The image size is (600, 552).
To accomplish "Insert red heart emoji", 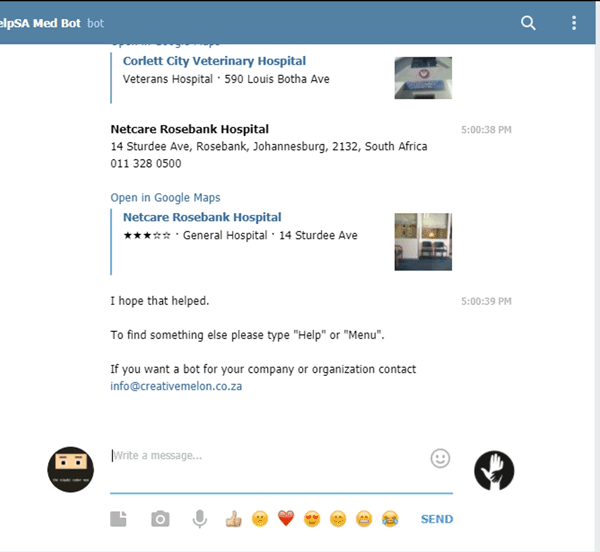I will pos(286,519).
